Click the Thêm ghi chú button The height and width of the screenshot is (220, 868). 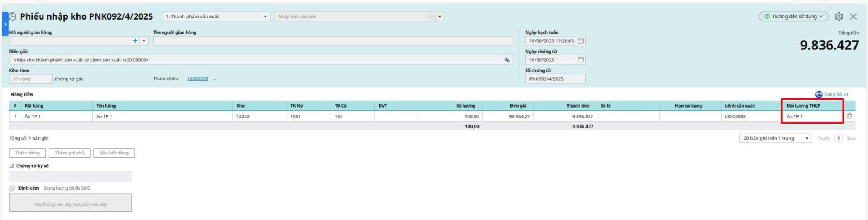[69, 153]
